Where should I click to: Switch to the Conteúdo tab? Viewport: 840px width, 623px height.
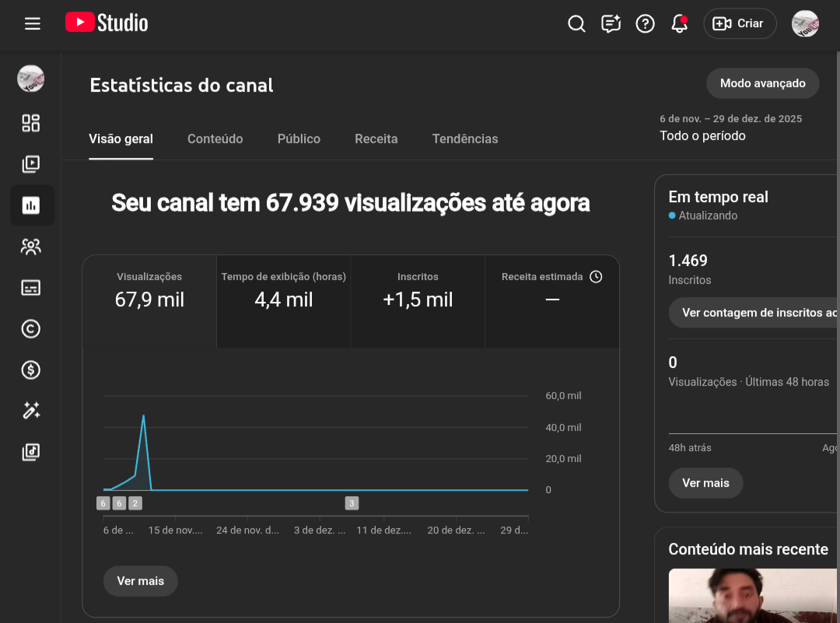[x=215, y=139]
